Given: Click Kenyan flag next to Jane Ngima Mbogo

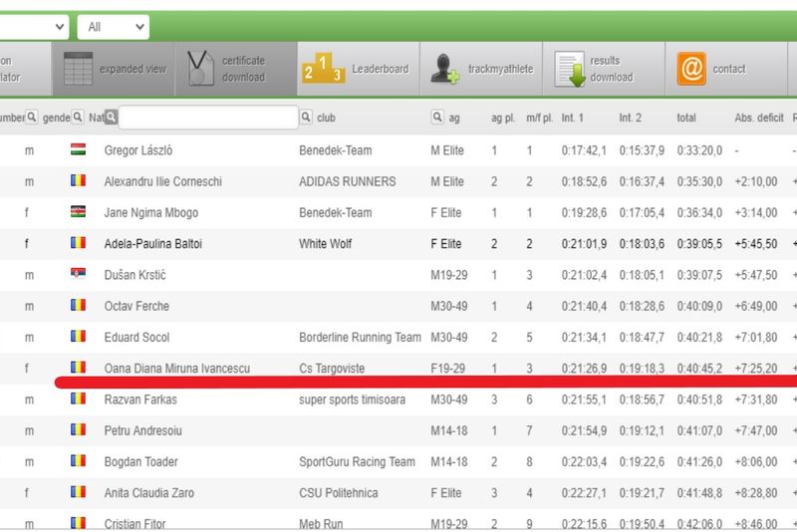Looking at the screenshot, I should 78,212.
